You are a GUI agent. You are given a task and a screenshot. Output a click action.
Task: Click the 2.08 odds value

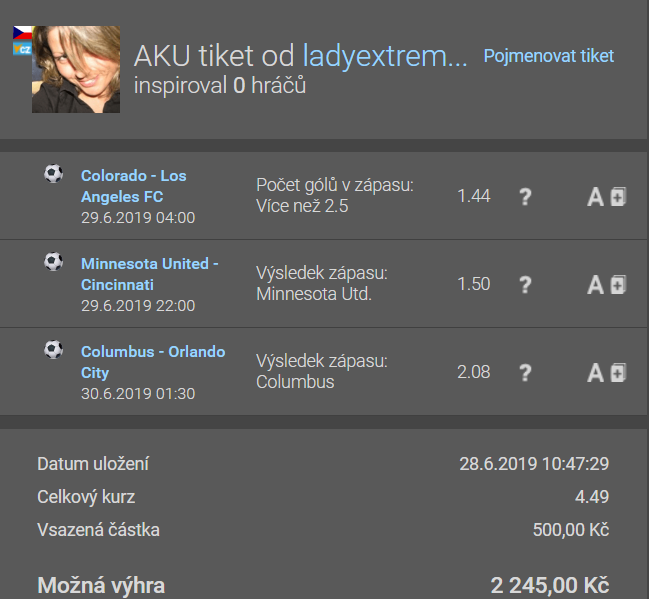[473, 372]
